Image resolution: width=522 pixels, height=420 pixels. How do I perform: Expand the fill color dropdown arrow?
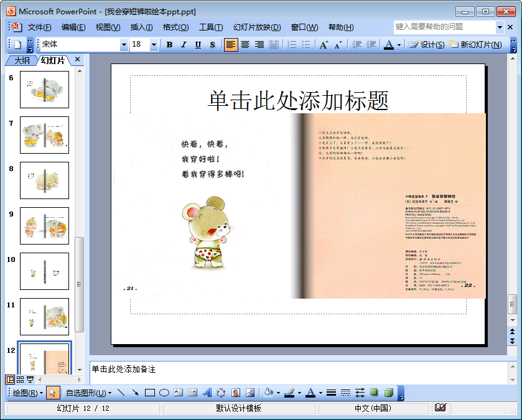tap(278, 393)
